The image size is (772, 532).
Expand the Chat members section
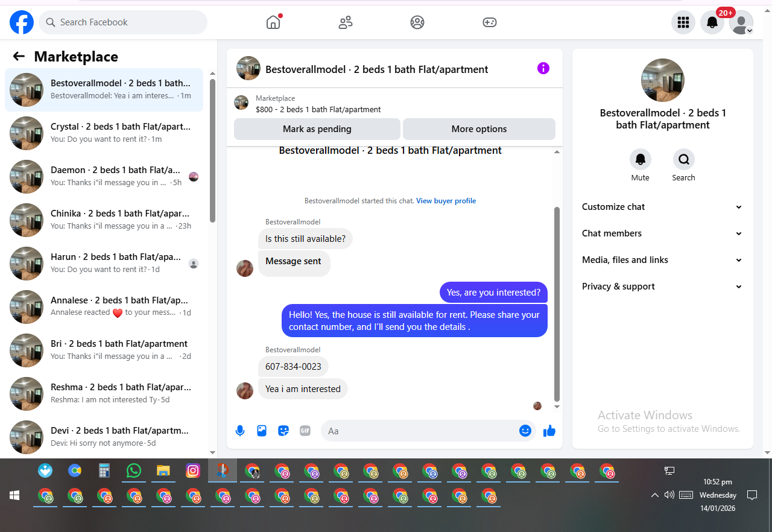(x=662, y=233)
